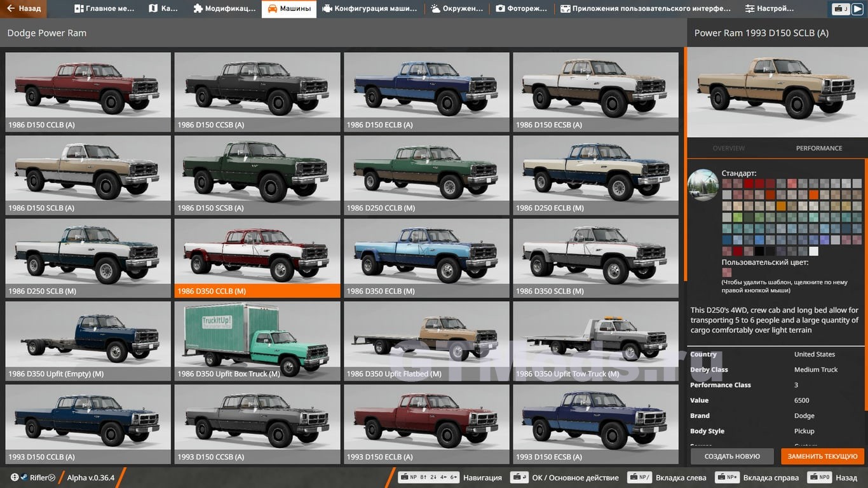The height and width of the screenshot is (488, 868).
Task: Open the map tab with folded-map icon
Action: [x=163, y=9]
